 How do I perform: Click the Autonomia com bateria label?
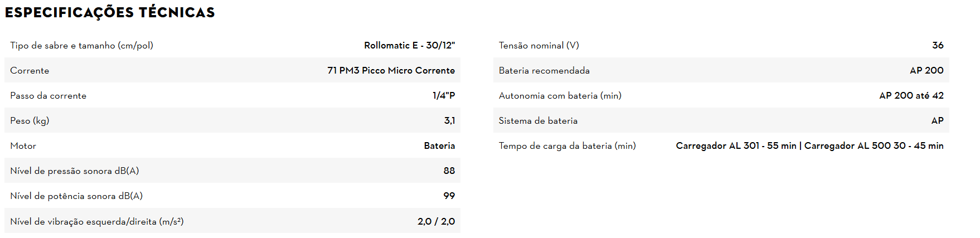tap(560, 95)
